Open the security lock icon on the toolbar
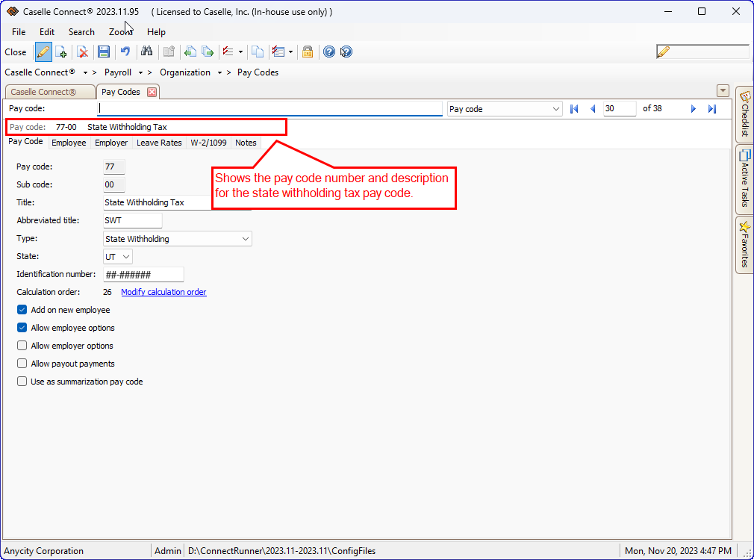This screenshot has height=560, width=754. 308,52
